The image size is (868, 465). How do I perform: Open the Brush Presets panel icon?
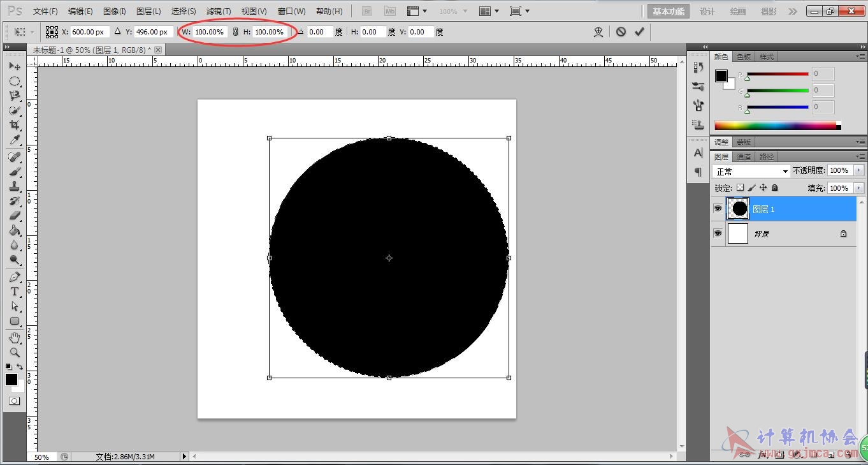(x=698, y=86)
